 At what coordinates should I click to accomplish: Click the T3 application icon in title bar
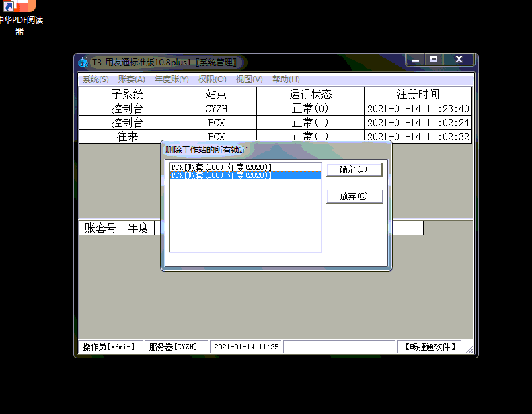click(x=83, y=63)
